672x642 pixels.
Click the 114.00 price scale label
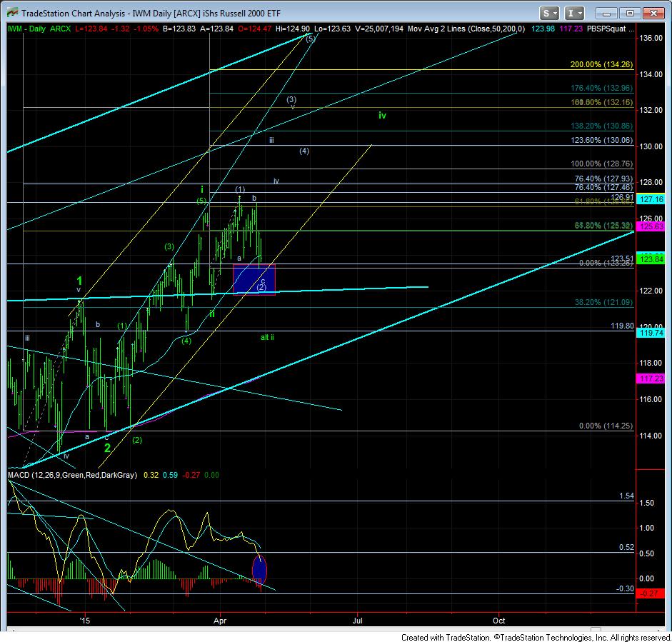(651, 436)
